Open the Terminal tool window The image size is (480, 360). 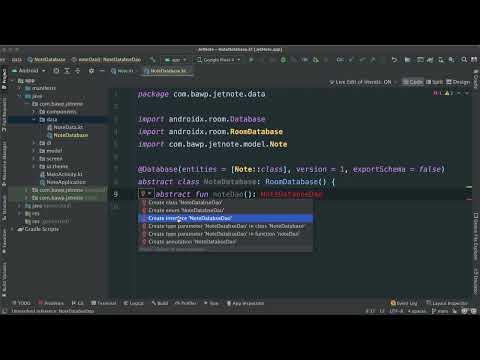pyautogui.click(x=104, y=303)
